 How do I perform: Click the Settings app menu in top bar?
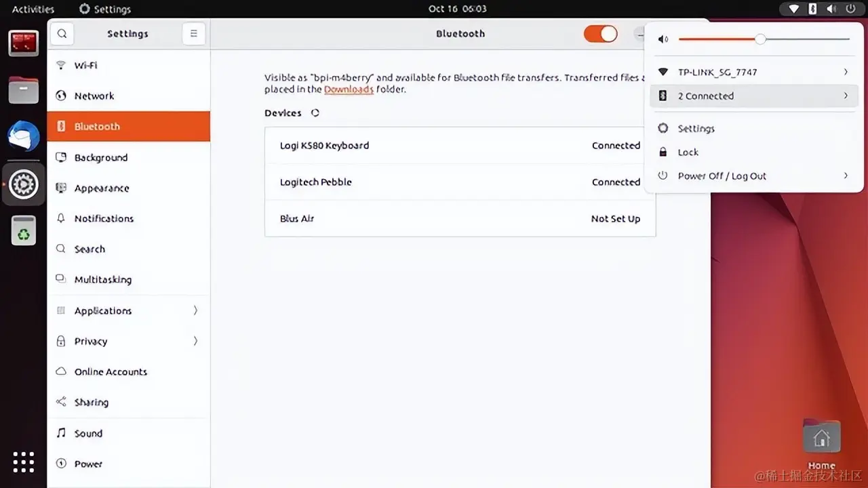pyautogui.click(x=104, y=9)
